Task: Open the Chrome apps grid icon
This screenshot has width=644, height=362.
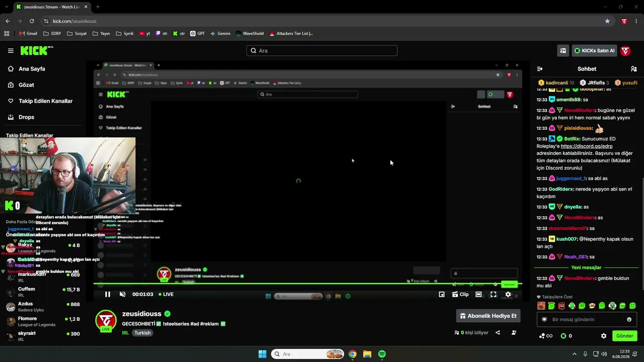Action: coord(7,34)
